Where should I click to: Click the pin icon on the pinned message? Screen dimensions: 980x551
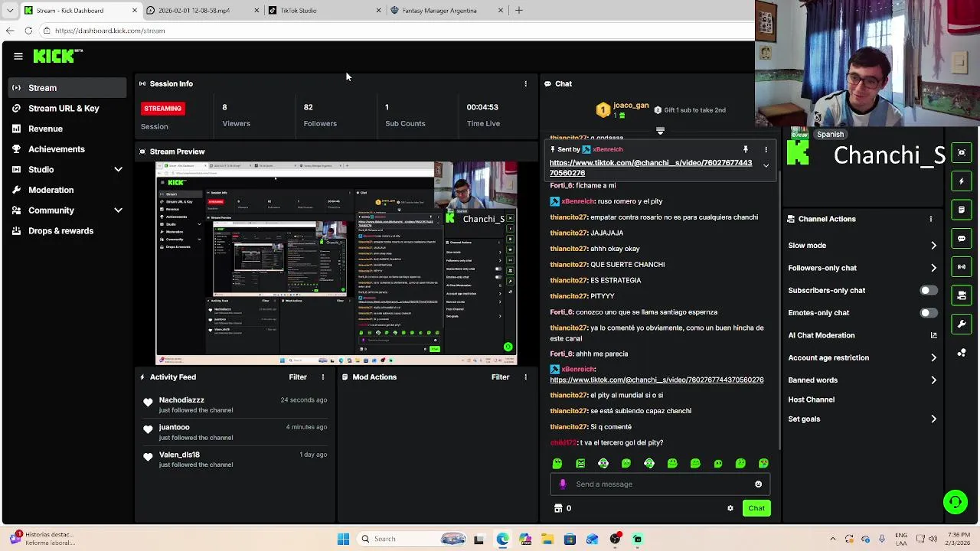coord(745,149)
